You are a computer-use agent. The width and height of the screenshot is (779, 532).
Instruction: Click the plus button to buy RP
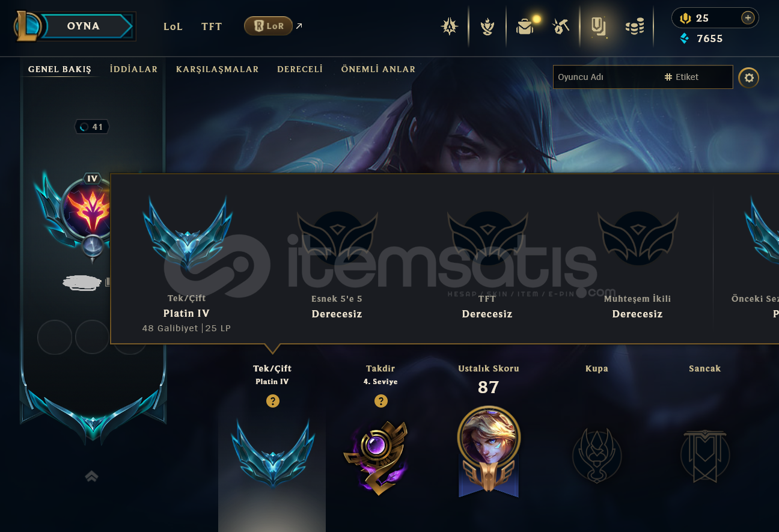click(x=748, y=18)
